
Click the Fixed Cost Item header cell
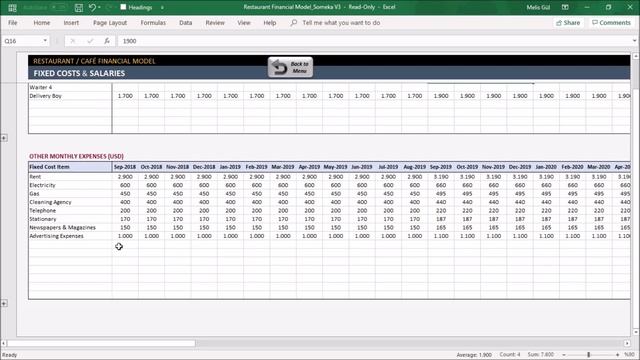(x=70, y=167)
